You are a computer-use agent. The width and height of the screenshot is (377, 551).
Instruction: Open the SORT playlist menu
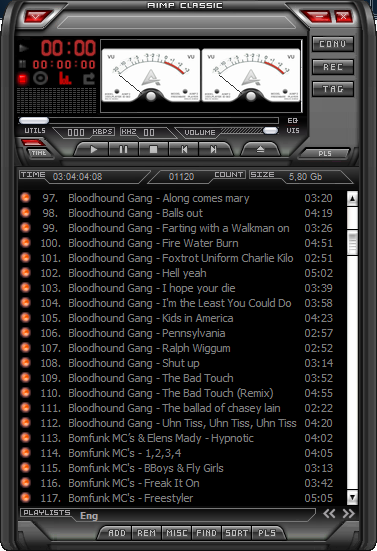click(236, 533)
